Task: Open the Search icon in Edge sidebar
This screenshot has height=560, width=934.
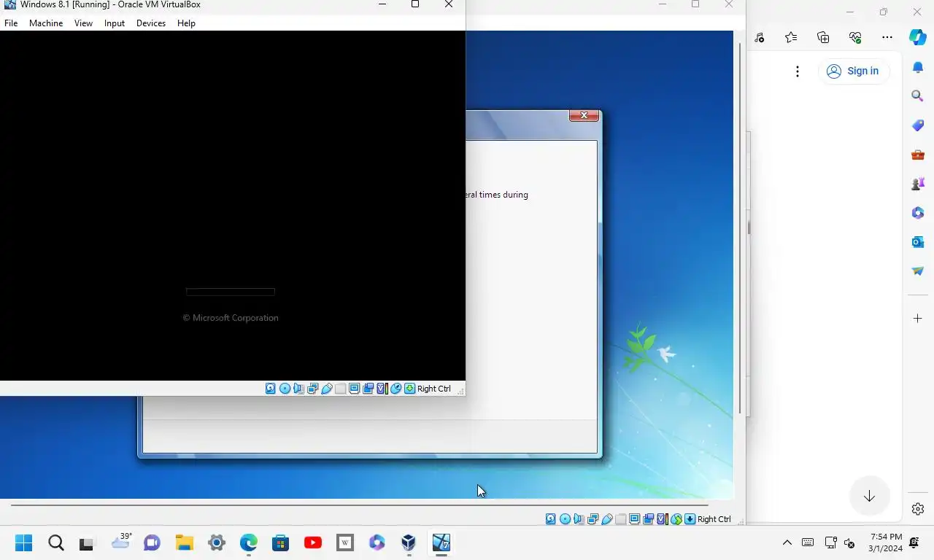Action: (918, 96)
